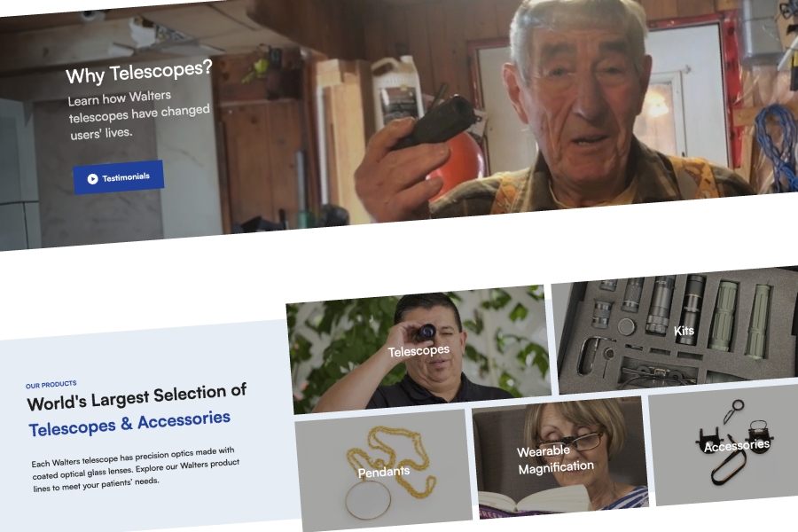Open the Kits category label

coord(684,331)
